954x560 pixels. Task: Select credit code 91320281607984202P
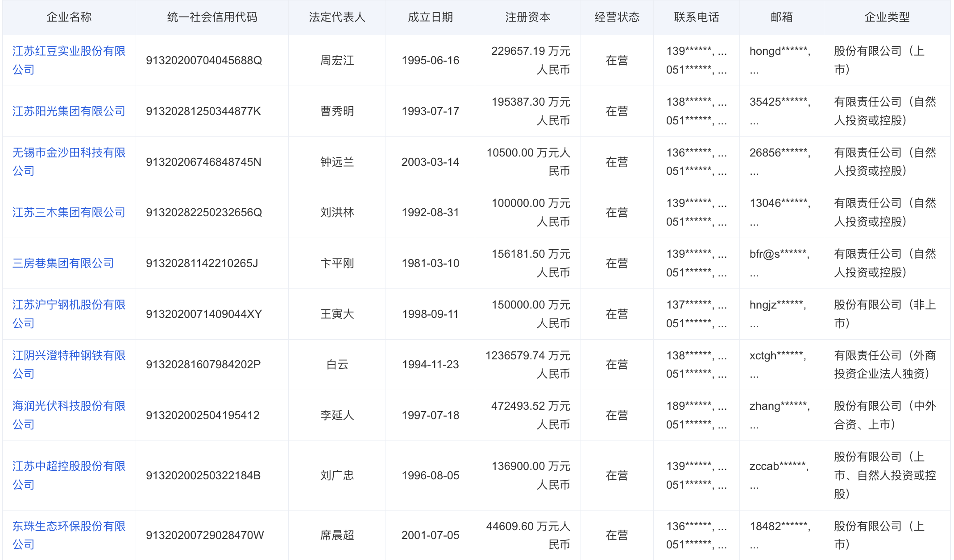tap(203, 365)
